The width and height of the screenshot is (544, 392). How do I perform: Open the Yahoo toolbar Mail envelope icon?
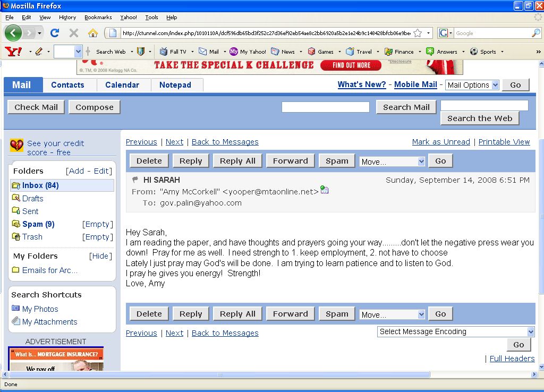[x=202, y=52]
